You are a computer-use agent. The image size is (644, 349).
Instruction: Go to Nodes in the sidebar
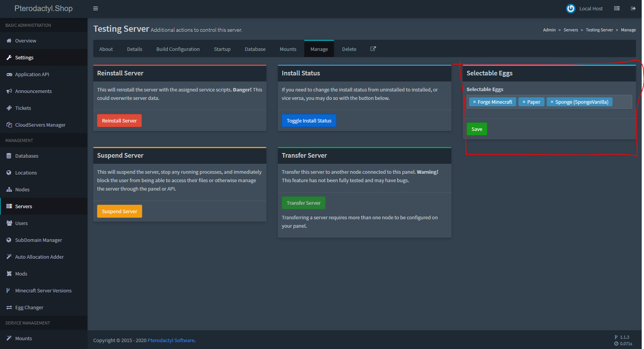coord(22,190)
